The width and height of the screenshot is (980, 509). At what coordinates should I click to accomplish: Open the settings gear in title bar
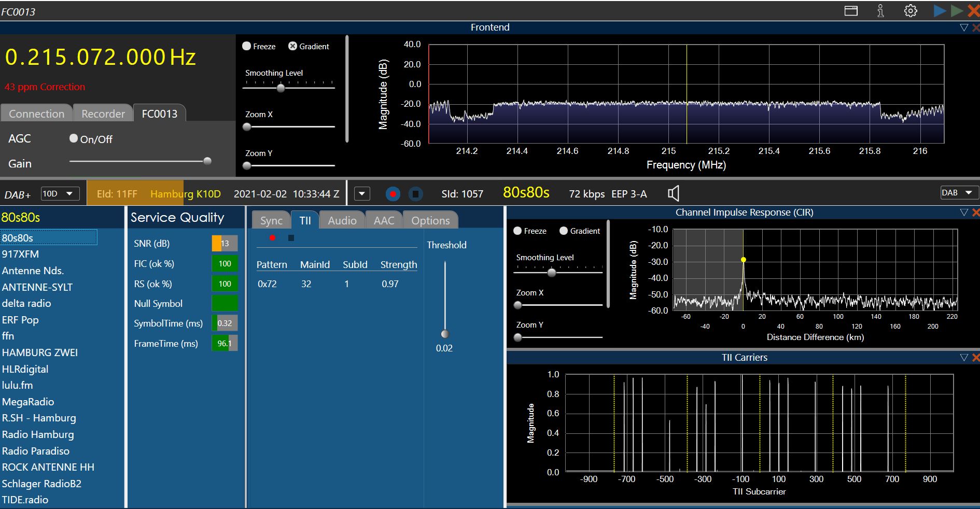(x=911, y=11)
